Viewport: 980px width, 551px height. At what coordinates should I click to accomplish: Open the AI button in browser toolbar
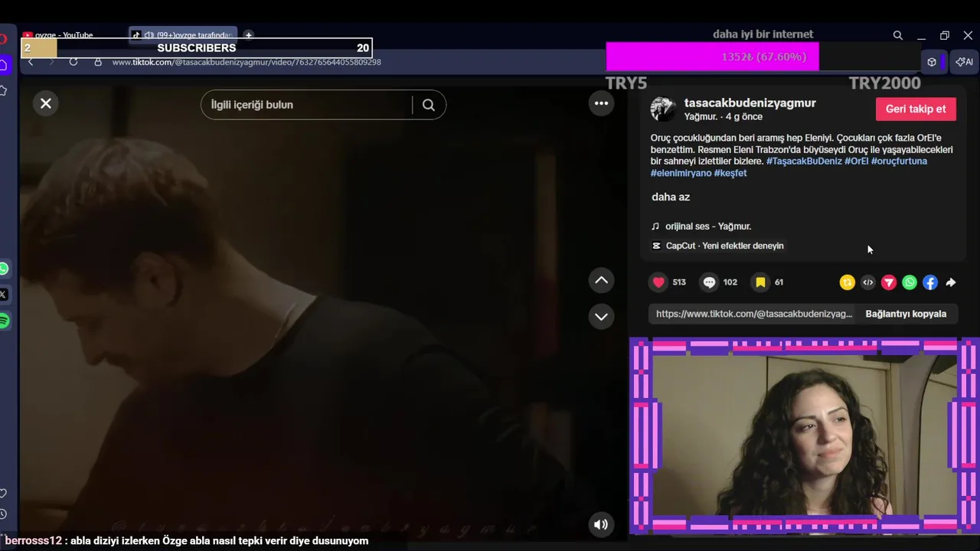(965, 62)
